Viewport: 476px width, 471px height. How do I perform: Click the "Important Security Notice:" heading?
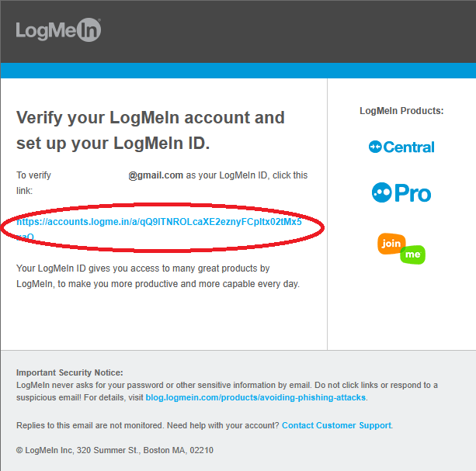coord(70,372)
